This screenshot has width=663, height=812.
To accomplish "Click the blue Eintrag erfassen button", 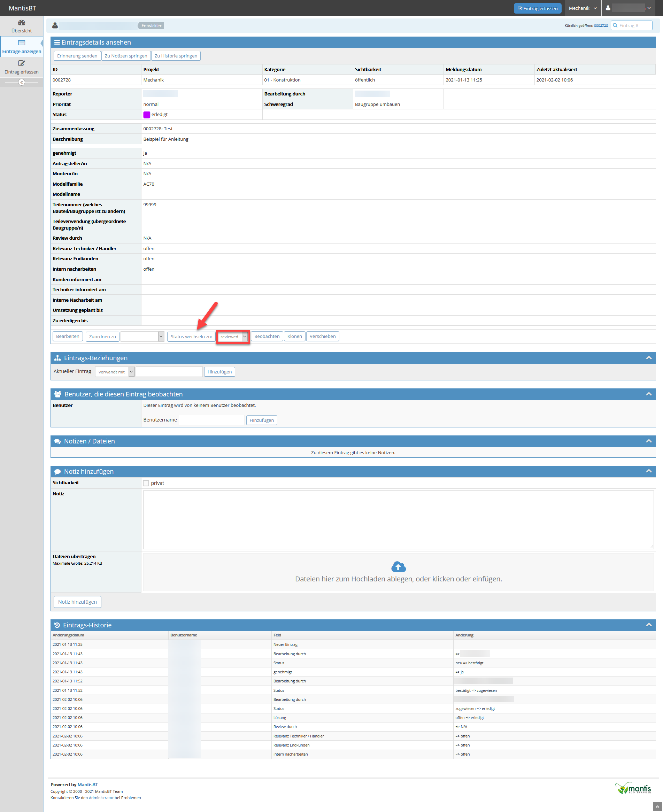I will pyautogui.click(x=537, y=8).
